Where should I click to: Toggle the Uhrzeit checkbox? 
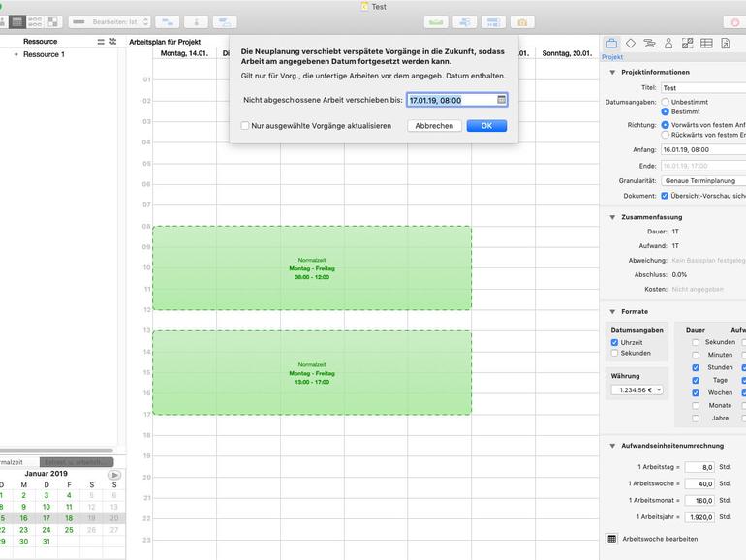pos(614,342)
